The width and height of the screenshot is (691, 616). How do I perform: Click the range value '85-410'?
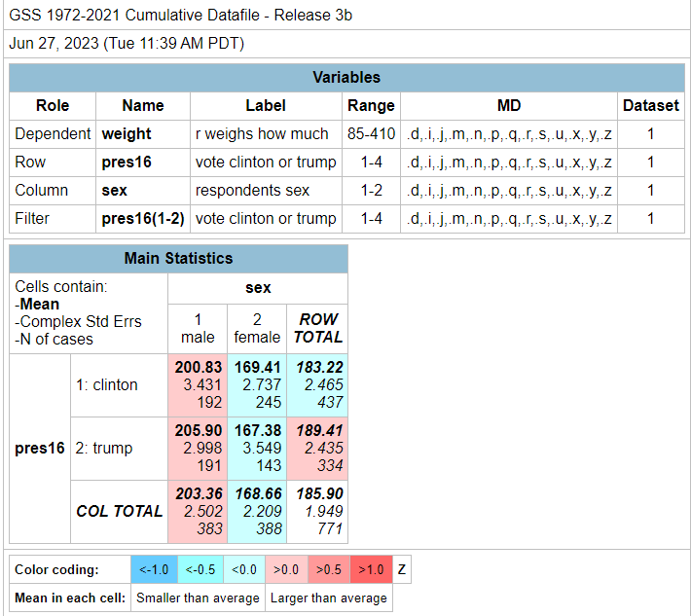tap(371, 134)
